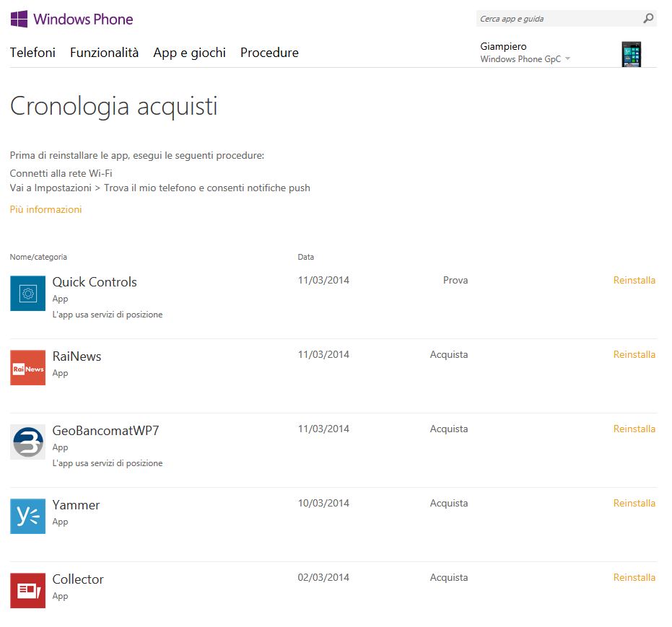Screen dimensions: 672x627
Task: Click the Acquista label for Yammer
Action: [449, 503]
